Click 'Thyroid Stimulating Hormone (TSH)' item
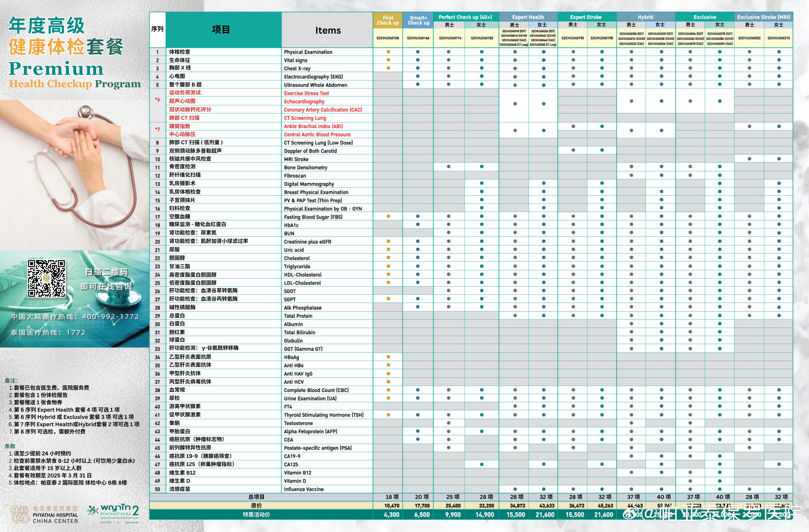The width and height of the screenshot is (809, 532). click(324, 415)
